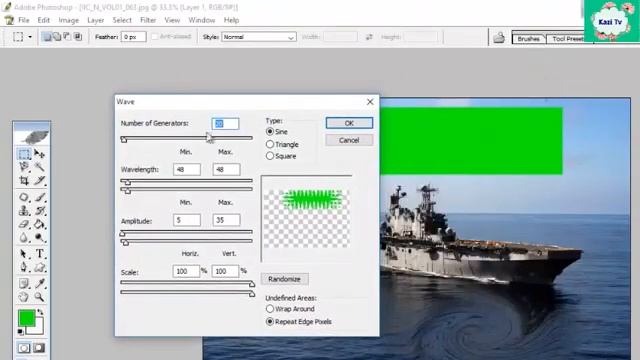The height and width of the screenshot is (360, 640).
Task: Select the Clone Stamp tool
Action: [x=24, y=211]
